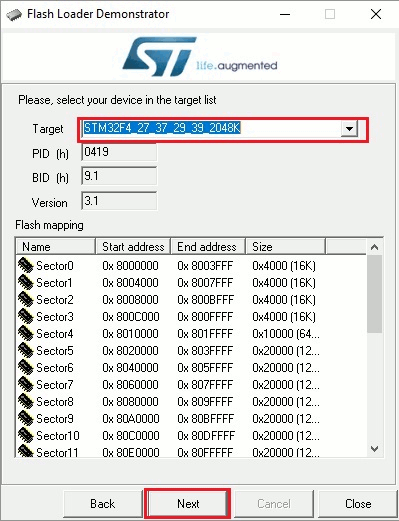The height and width of the screenshot is (521, 399).
Task: Click the flash mapping scroll down arrow
Action: 374,449
